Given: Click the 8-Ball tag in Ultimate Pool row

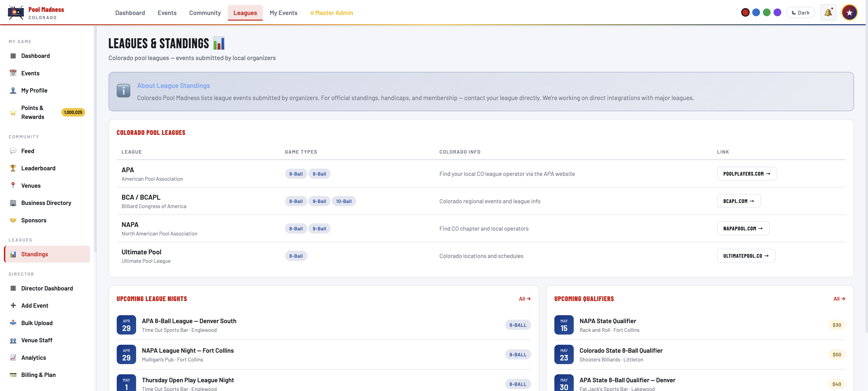Looking at the screenshot, I should click(296, 256).
